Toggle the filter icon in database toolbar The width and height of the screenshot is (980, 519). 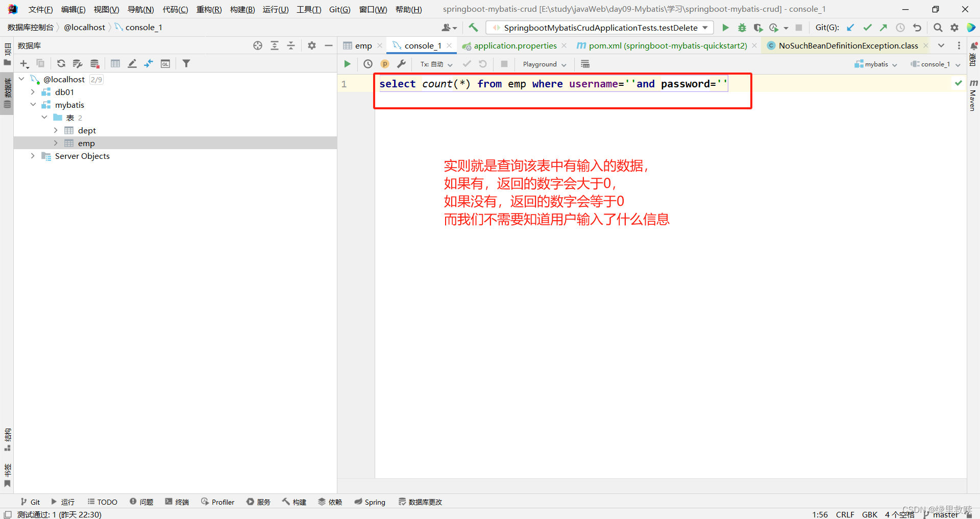(186, 63)
